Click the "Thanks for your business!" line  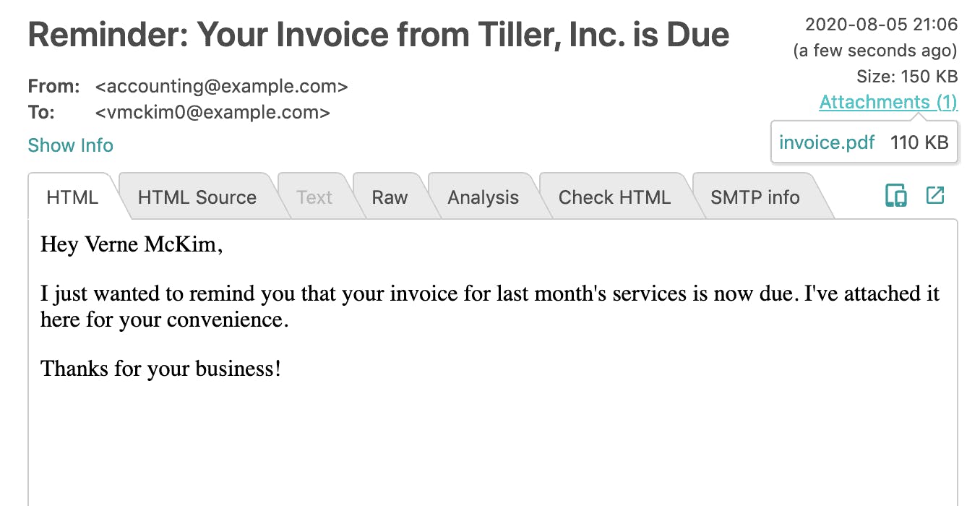160,369
